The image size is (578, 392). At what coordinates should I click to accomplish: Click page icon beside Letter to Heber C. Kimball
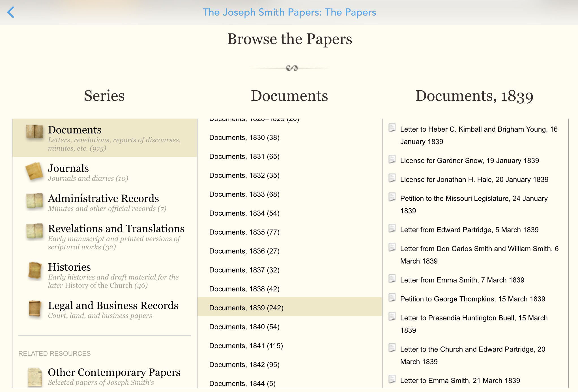click(x=392, y=128)
